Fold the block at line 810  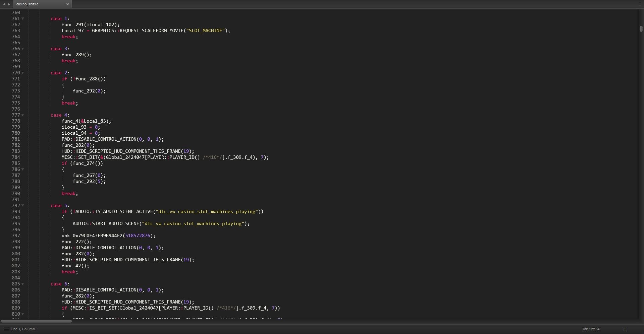point(23,314)
